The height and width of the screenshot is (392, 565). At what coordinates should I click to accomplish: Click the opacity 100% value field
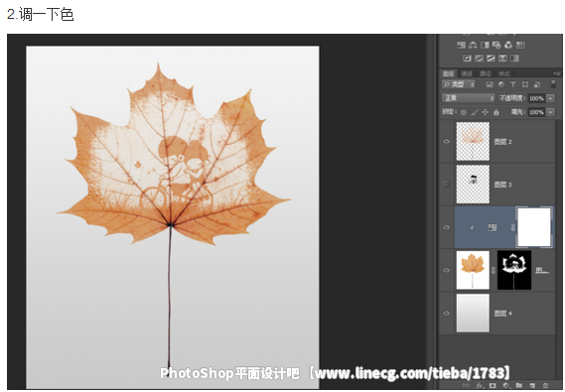click(536, 98)
